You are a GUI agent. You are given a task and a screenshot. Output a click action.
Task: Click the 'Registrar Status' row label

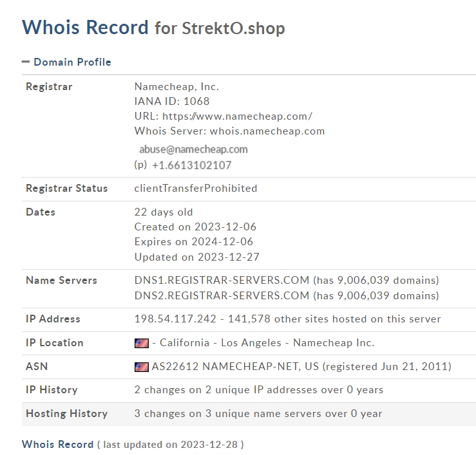pyautogui.click(x=67, y=189)
